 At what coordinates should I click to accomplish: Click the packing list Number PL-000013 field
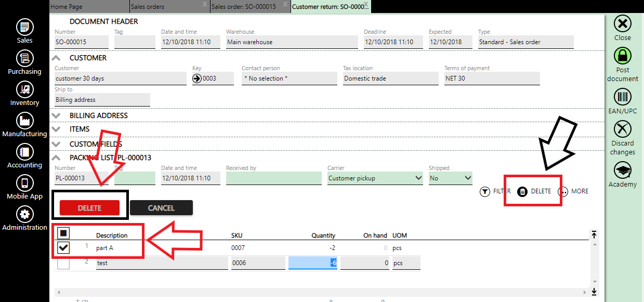click(81, 178)
